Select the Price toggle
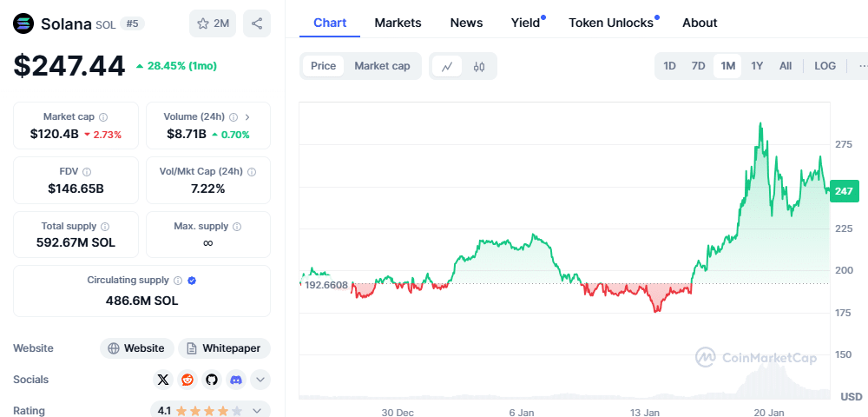This screenshot has width=868, height=417. tap(323, 66)
